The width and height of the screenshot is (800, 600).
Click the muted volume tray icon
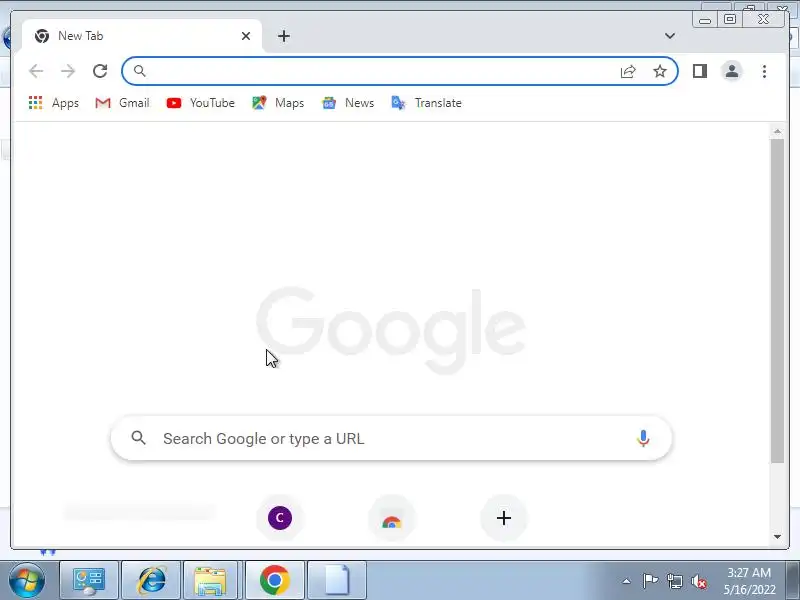click(x=699, y=581)
